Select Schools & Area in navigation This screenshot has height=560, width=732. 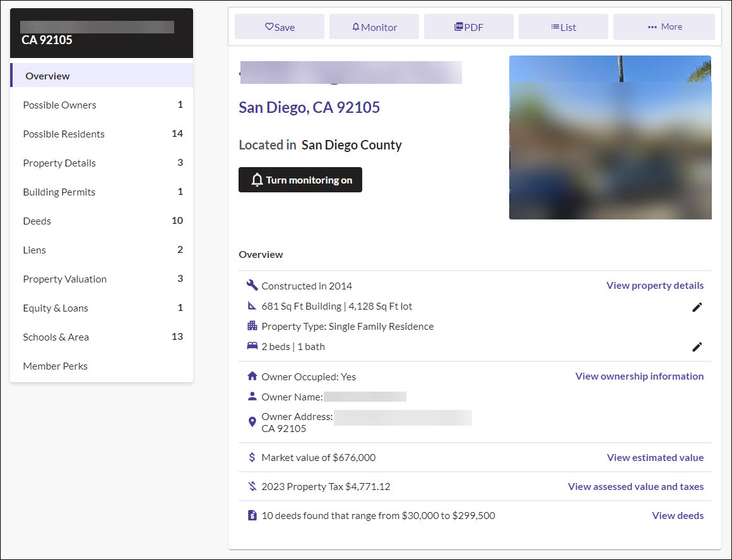(56, 337)
